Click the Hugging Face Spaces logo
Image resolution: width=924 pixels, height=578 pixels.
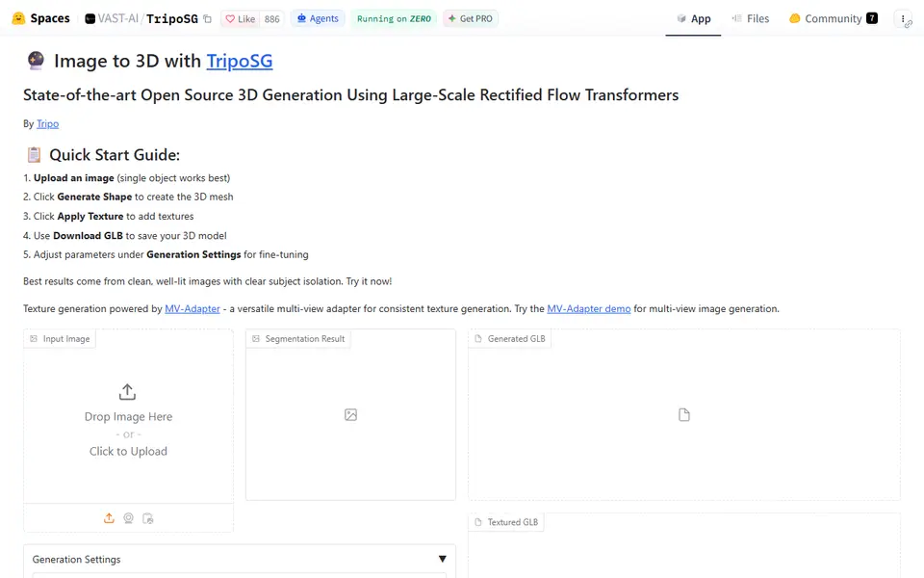(x=40, y=18)
